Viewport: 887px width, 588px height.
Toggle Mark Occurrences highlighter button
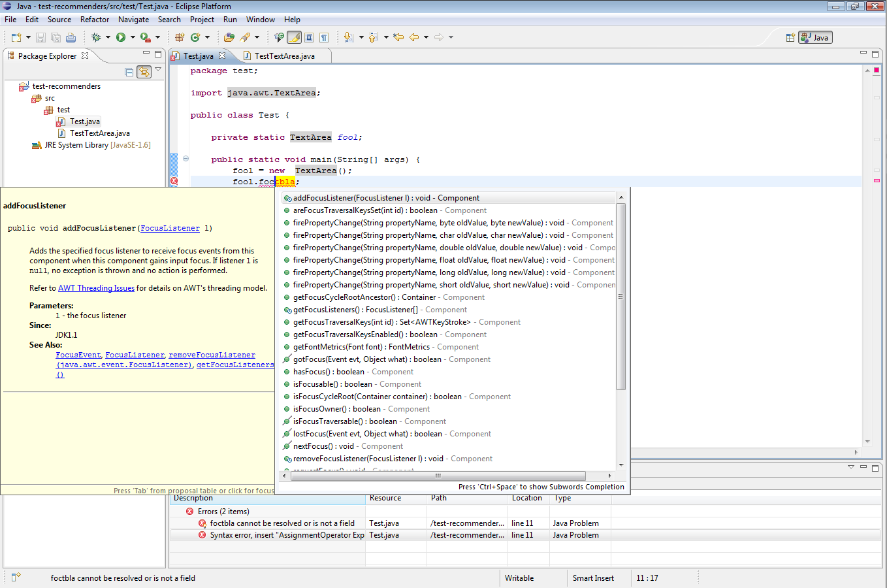(295, 37)
